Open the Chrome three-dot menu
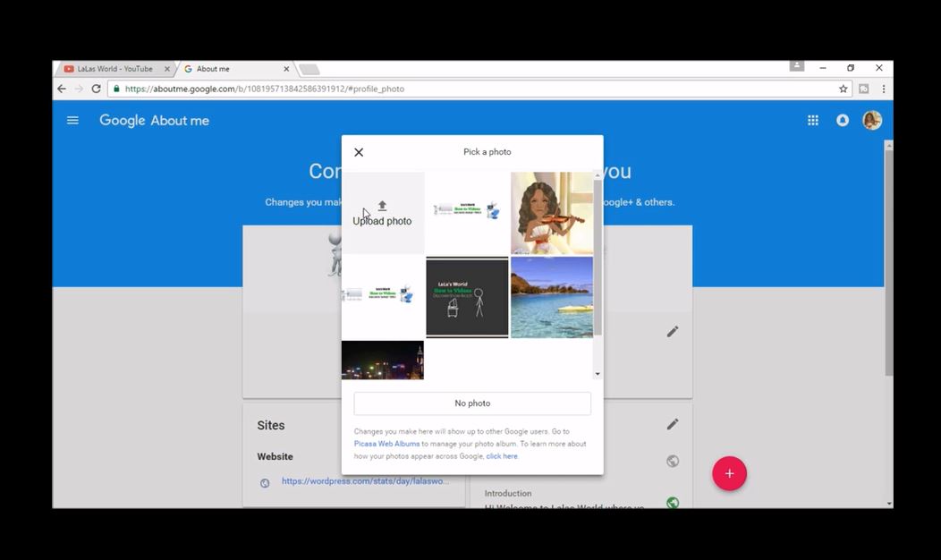 coord(884,89)
